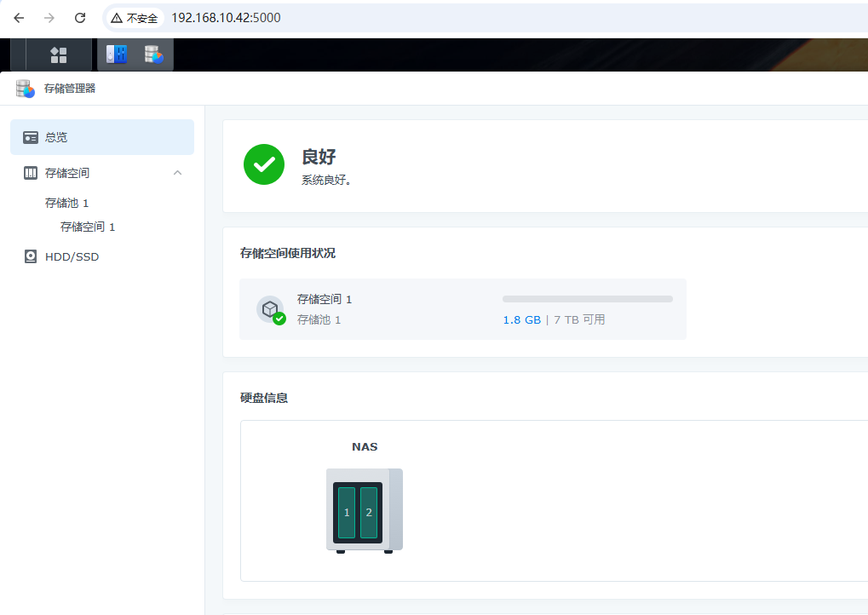Reload the page with browser refresh button
This screenshot has height=615, width=868.
[x=80, y=18]
